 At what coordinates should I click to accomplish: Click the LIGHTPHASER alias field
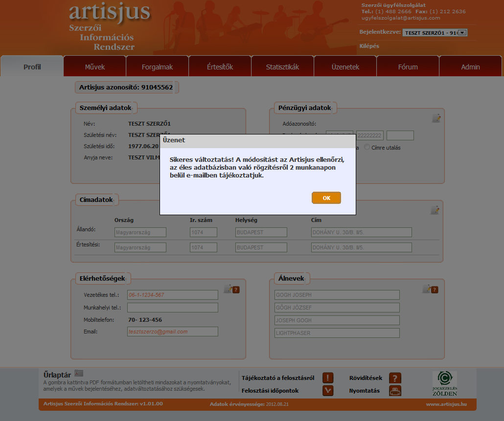click(x=337, y=333)
